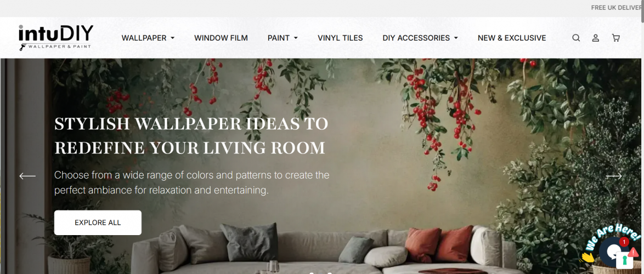Advance to next slide with right arrow
The image size is (644, 274).
(x=614, y=176)
